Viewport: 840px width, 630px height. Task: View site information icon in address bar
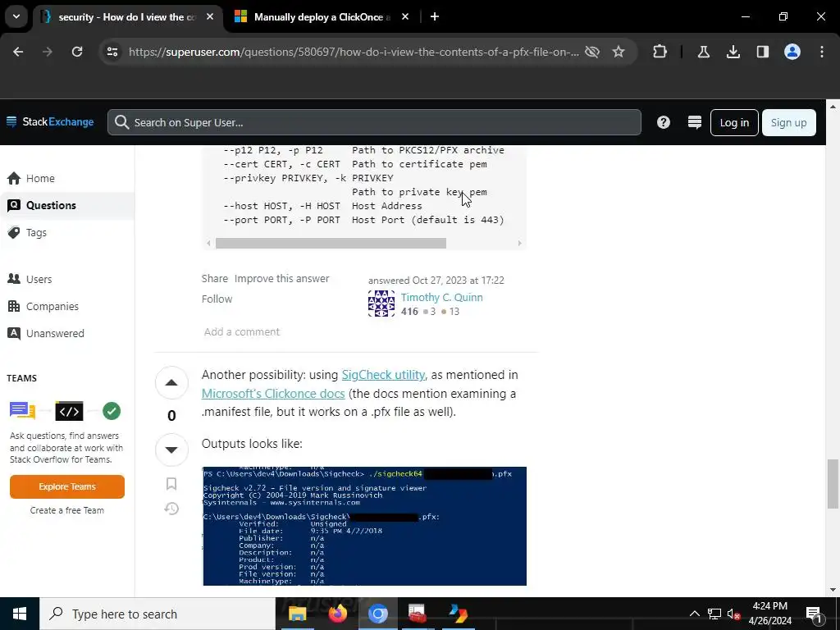point(112,52)
